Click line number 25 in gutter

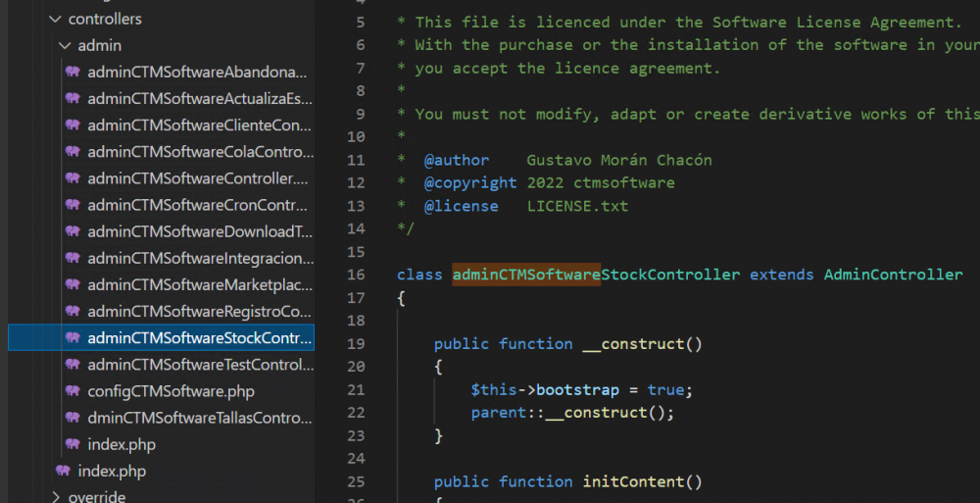pos(356,481)
